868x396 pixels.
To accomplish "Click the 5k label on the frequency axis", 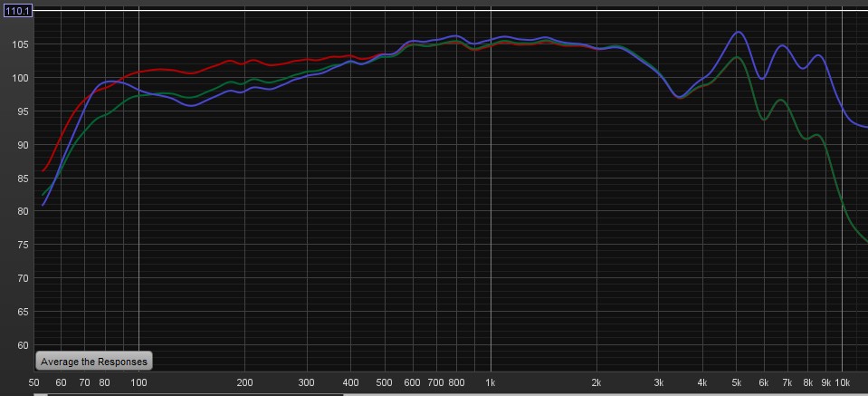I will click(x=736, y=382).
